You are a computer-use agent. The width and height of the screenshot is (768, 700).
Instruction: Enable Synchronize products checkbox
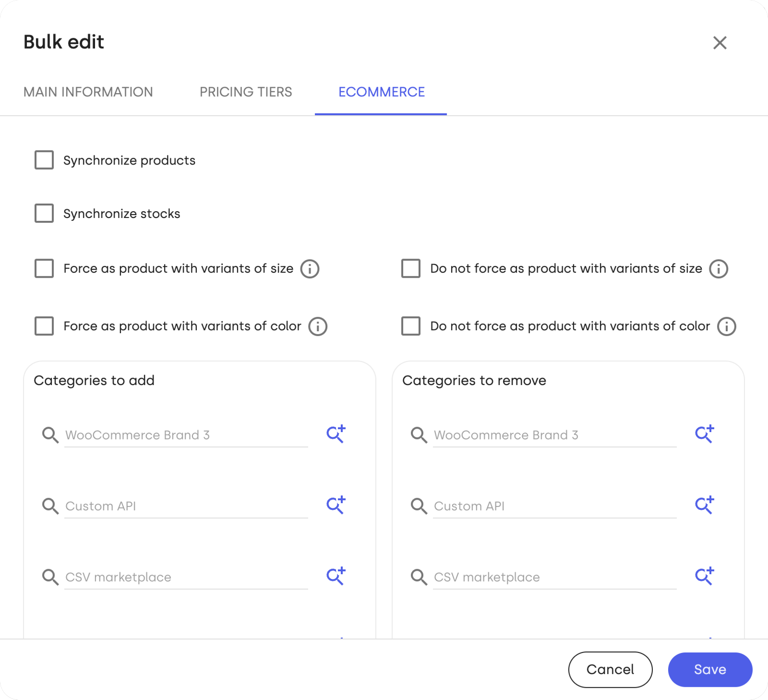tap(44, 160)
